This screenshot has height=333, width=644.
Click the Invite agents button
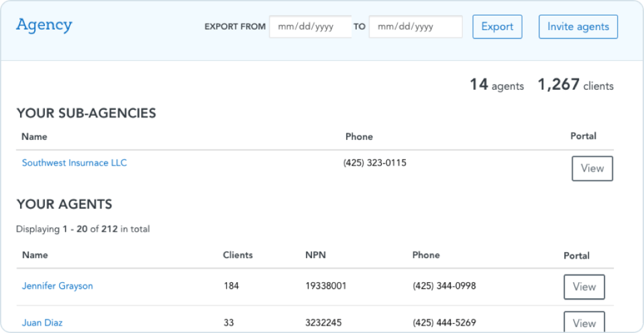coord(578,27)
